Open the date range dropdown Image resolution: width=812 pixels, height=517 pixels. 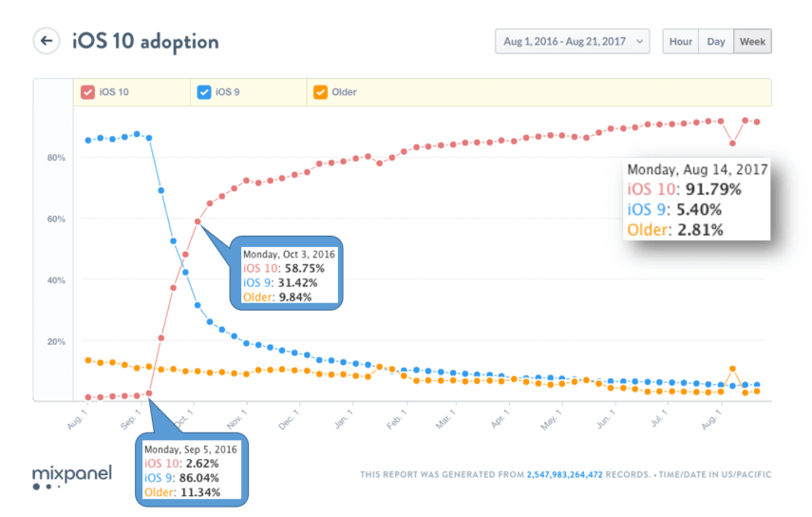coord(572,41)
